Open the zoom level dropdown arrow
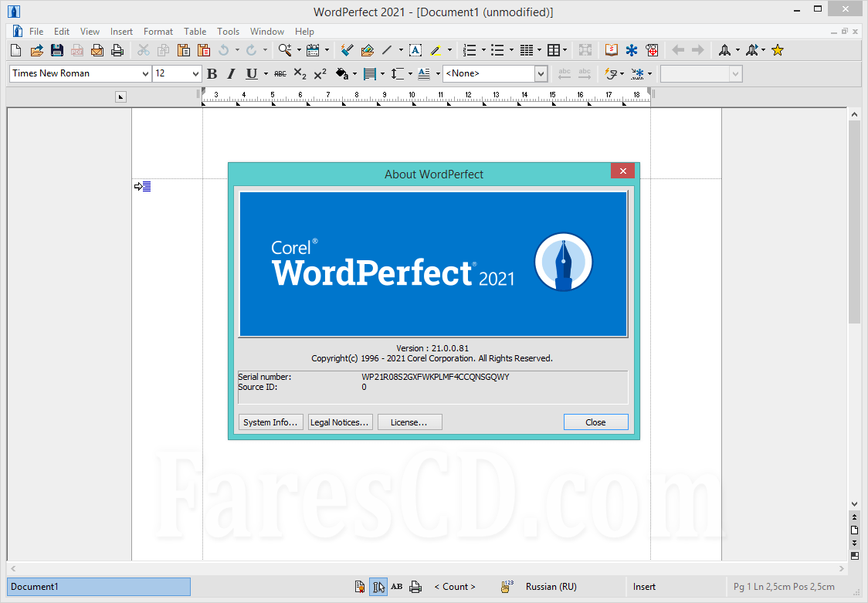The width and height of the screenshot is (868, 603). pos(299,50)
